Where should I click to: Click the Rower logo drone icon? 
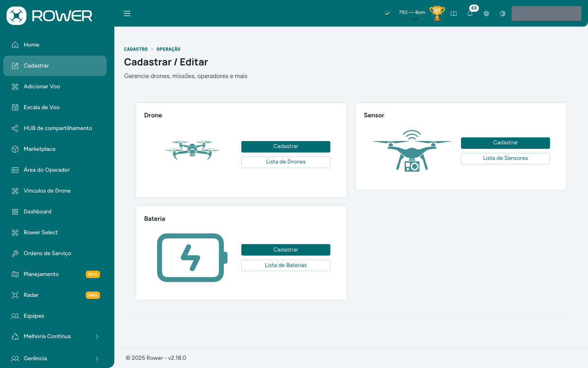[x=16, y=16]
